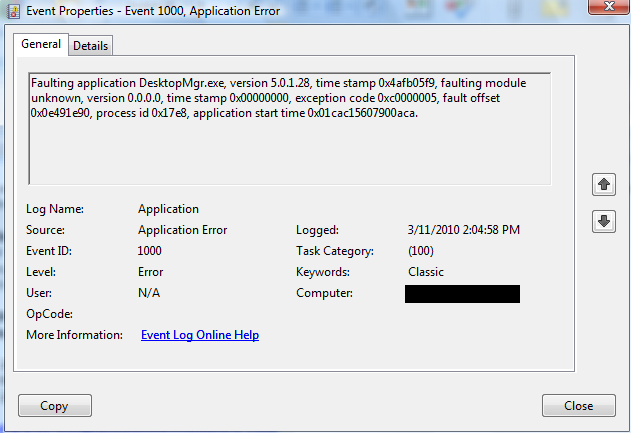Select the General tab

pos(41,45)
